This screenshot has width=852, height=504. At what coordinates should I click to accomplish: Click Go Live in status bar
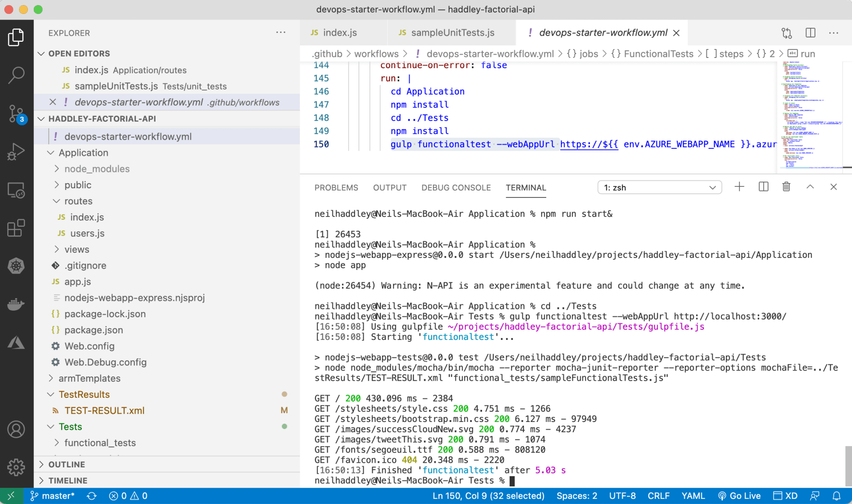click(739, 496)
